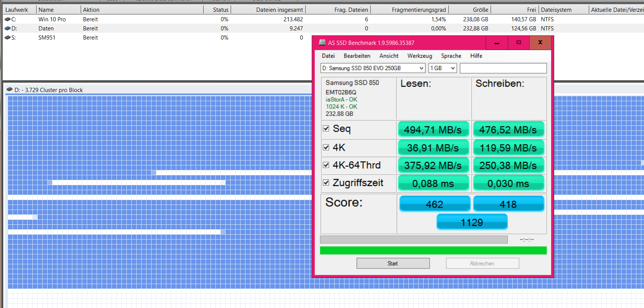Sort by Dateien insgesamt column header
644x308 pixels.
(x=268, y=10)
